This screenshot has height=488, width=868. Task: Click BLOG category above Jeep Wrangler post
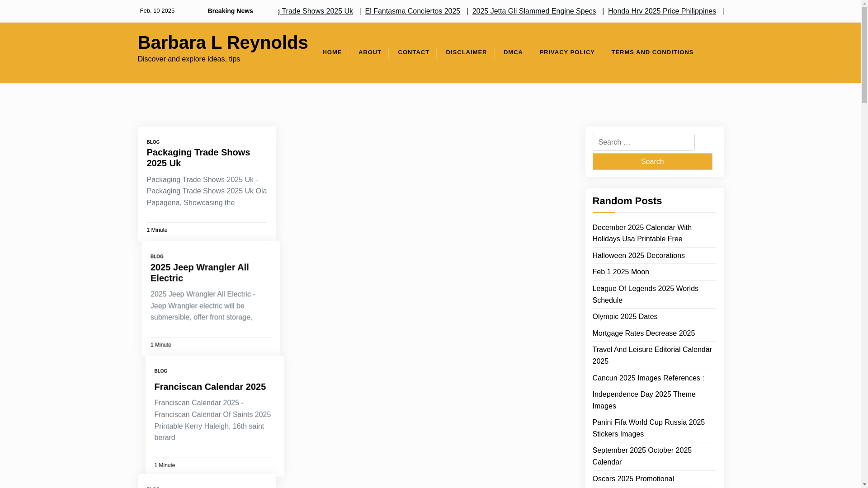(x=157, y=257)
